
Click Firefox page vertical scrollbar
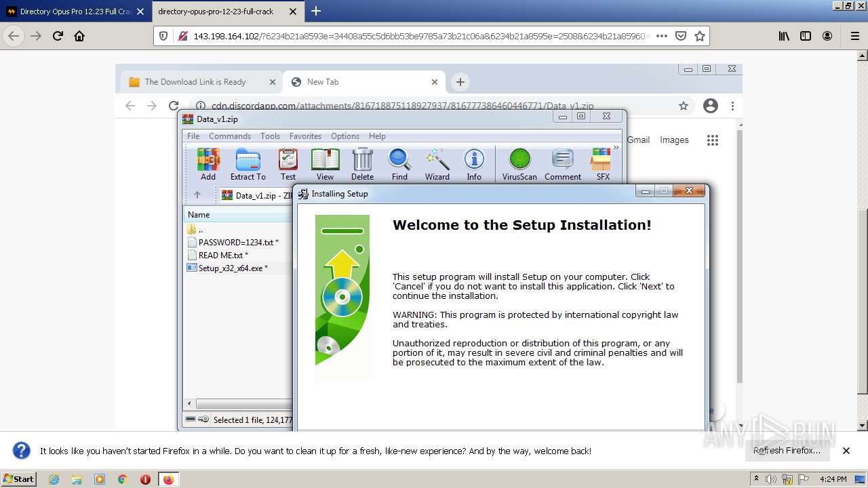click(863, 302)
